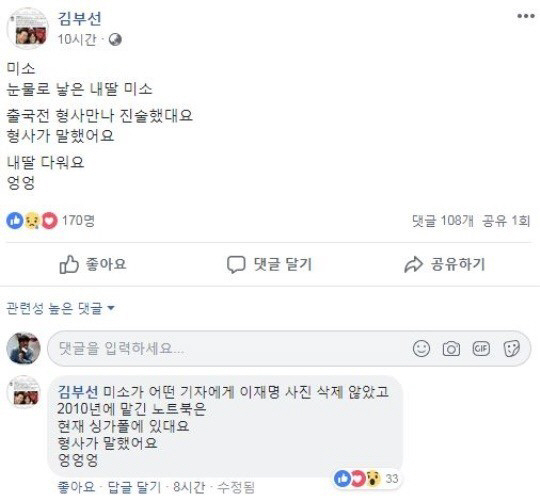540x501 pixels.
Task: Share the post via 공유하기
Action: click(x=445, y=264)
